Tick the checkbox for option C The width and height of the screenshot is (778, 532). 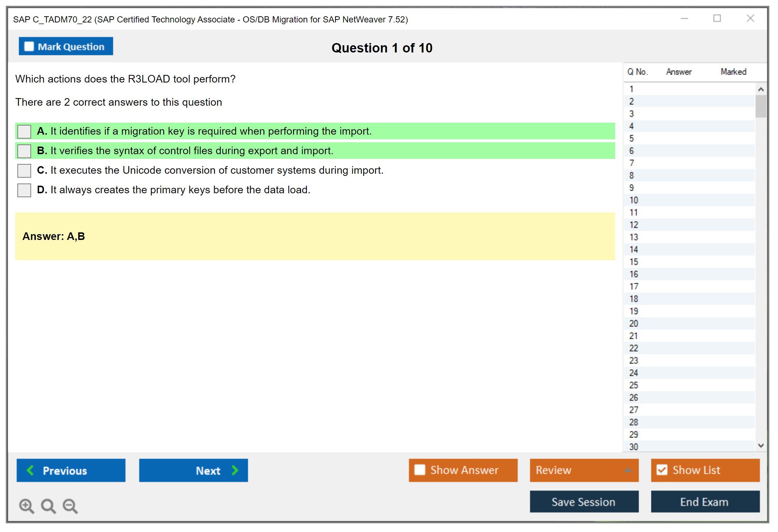24,170
